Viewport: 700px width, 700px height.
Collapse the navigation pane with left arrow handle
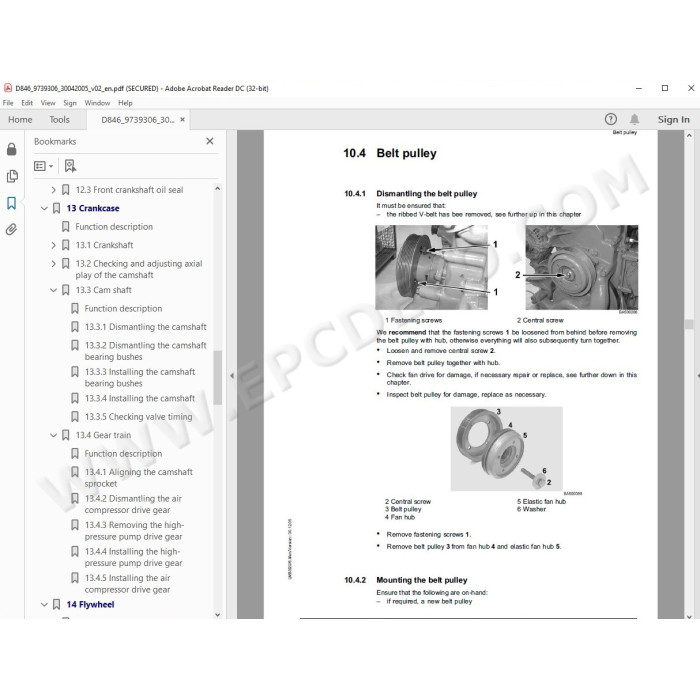tap(232, 376)
